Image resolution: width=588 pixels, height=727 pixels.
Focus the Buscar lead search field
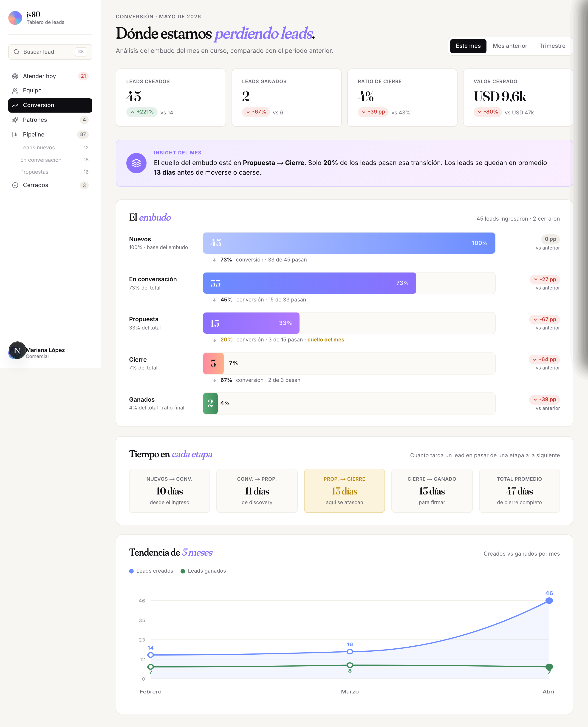[x=50, y=52]
